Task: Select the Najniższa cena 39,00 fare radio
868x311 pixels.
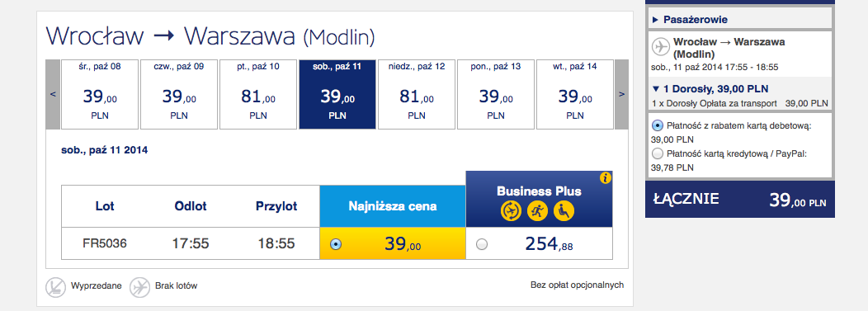Action: pyautogui.click(x=336, y=244)
